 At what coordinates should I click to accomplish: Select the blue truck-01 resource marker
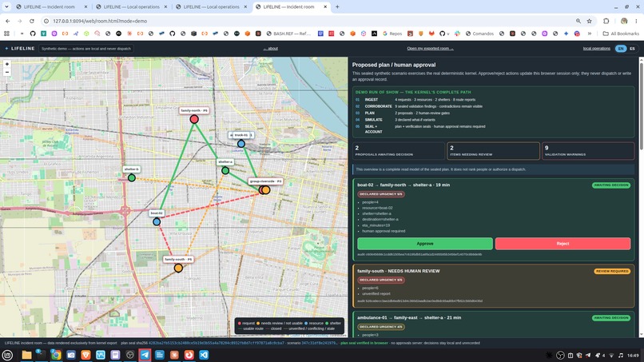[241, 144]
